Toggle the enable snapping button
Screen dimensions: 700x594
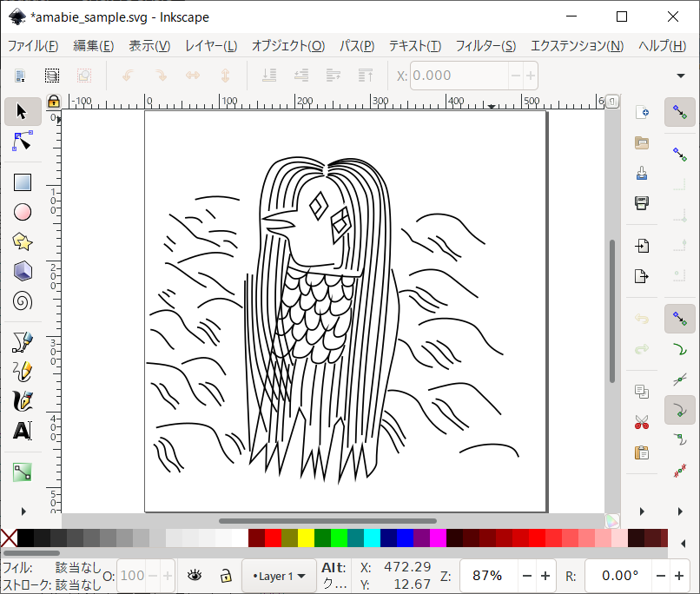pos(680,112)
